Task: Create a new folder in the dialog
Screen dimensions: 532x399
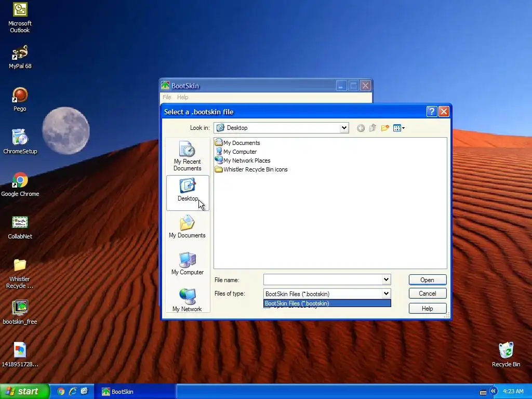Action: 385,128
